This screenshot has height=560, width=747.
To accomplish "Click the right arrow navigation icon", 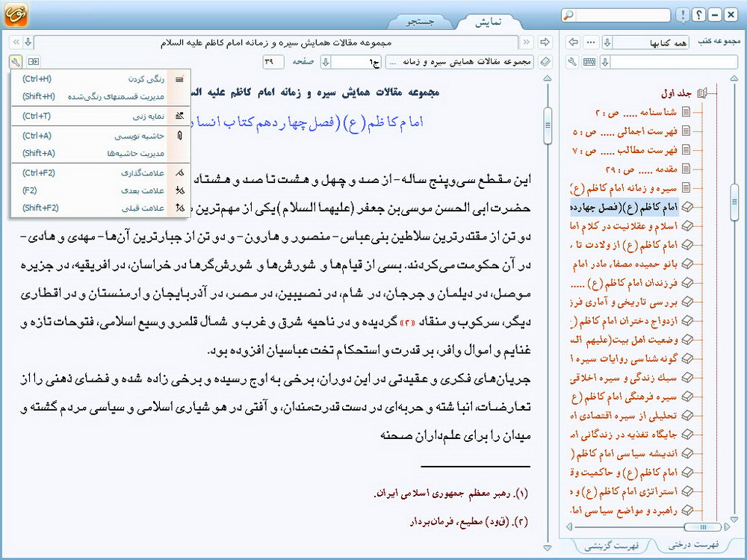I will pyautogui.click(x=545, y=42).
